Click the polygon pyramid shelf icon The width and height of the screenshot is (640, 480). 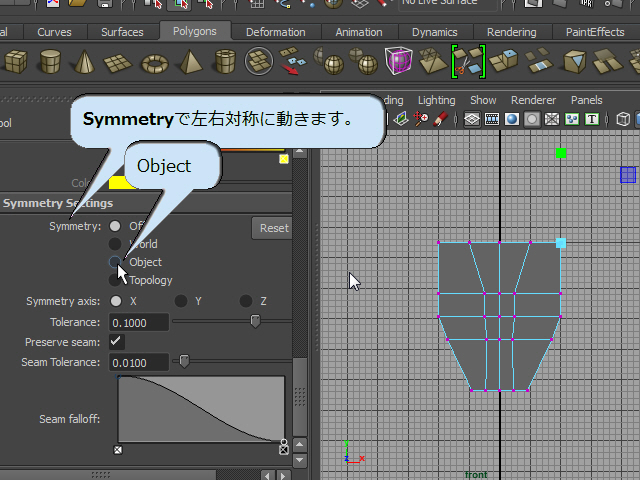pyautogui.click(x=190, y=62)
